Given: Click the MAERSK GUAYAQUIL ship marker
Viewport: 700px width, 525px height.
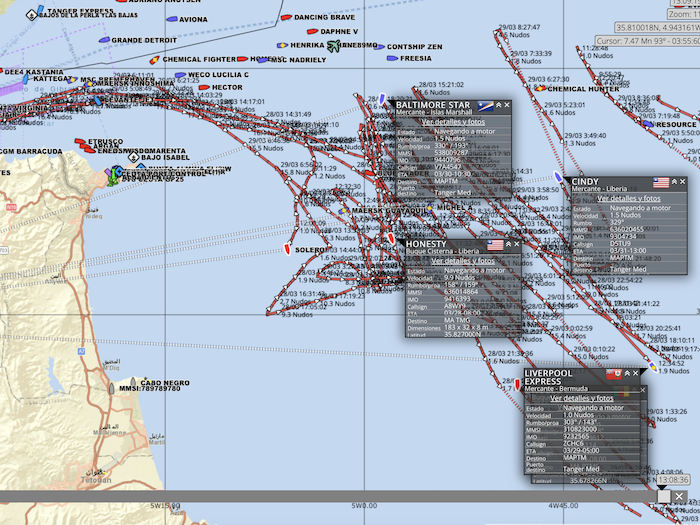Looking at the screenshot, I should coord(344,211).
